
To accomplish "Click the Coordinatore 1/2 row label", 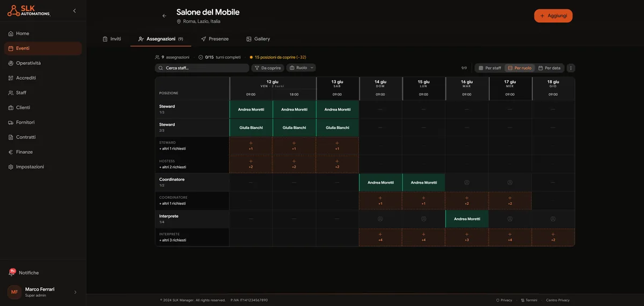I will [192, 182].
